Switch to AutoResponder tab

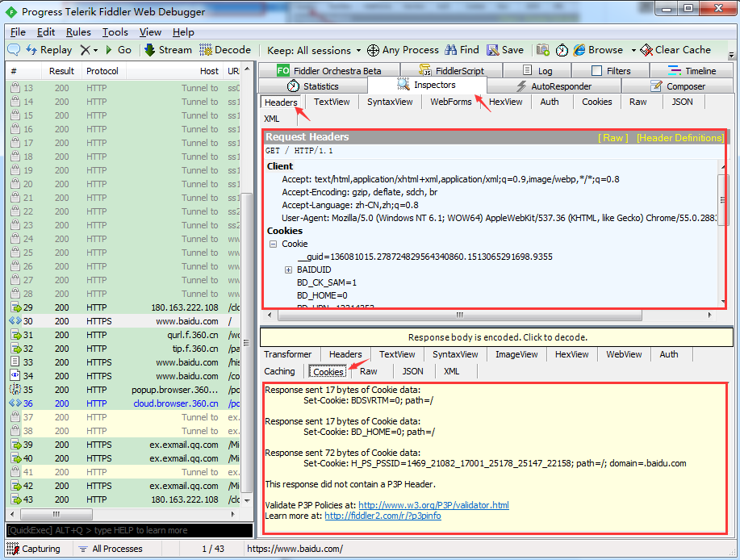[x=554, y=86]
